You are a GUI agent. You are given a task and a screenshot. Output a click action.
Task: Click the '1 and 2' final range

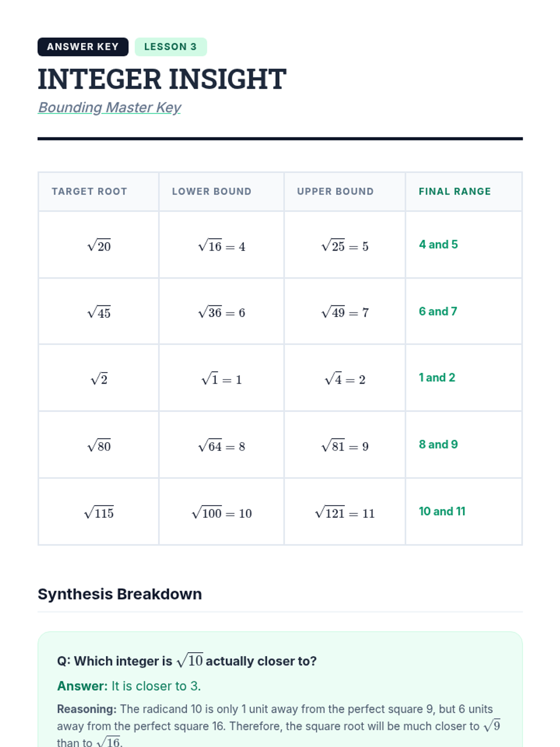click(x=437, y=378)
